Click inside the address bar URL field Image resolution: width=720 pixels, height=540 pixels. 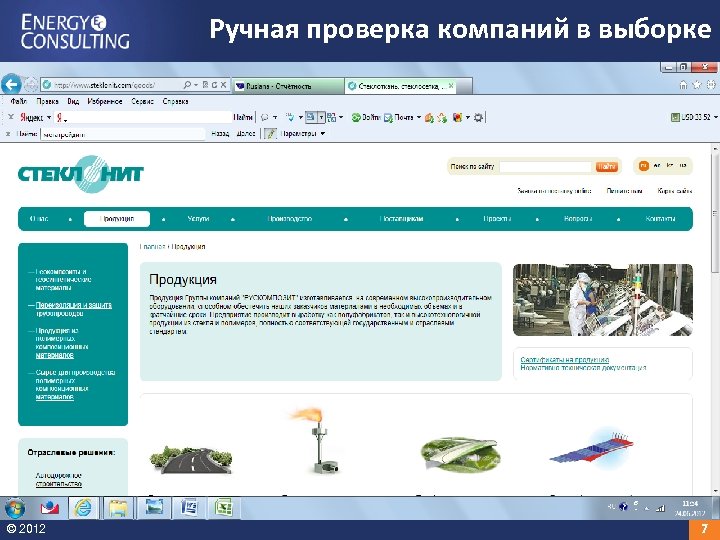pos(110,85)
